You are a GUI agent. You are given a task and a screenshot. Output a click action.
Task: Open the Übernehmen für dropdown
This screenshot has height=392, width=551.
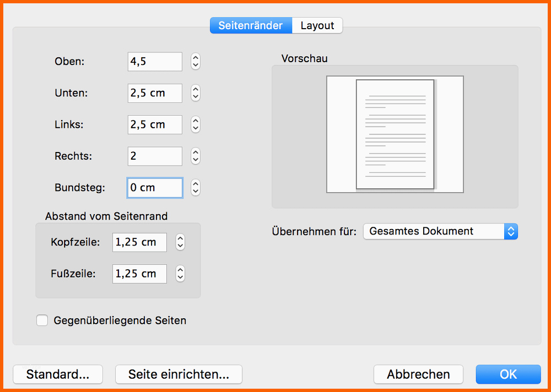tap(440, 231)
